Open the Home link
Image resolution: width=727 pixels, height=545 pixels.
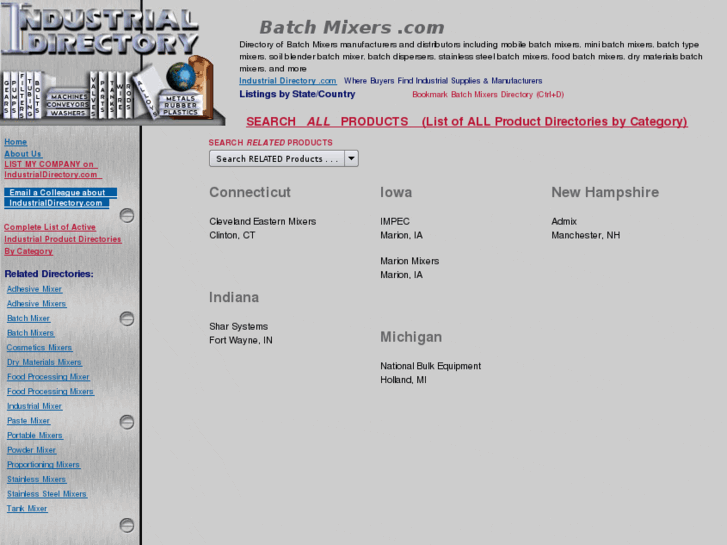click(x=15, y=142)
